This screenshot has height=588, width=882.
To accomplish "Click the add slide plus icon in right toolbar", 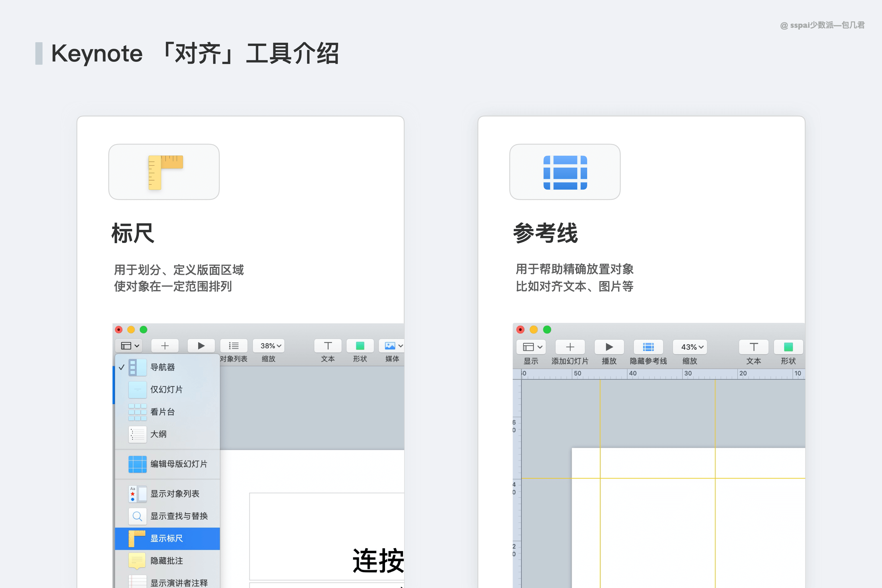I will [x=570, y=347].
